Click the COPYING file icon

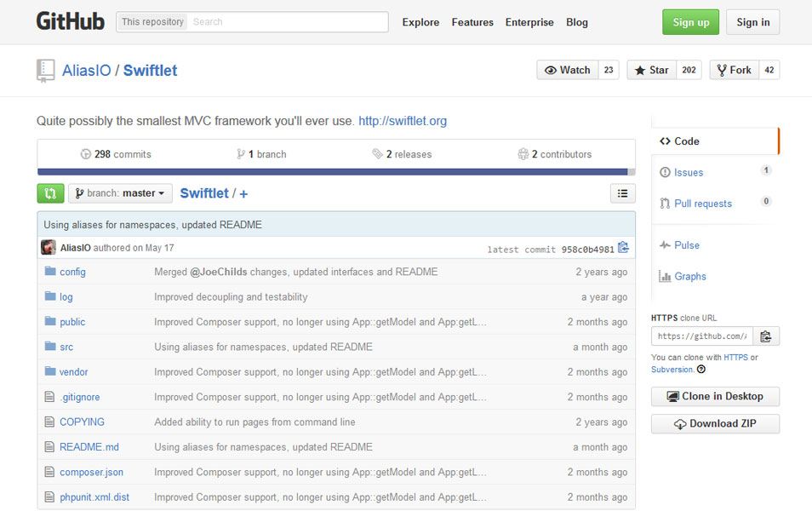pos(49,422)
